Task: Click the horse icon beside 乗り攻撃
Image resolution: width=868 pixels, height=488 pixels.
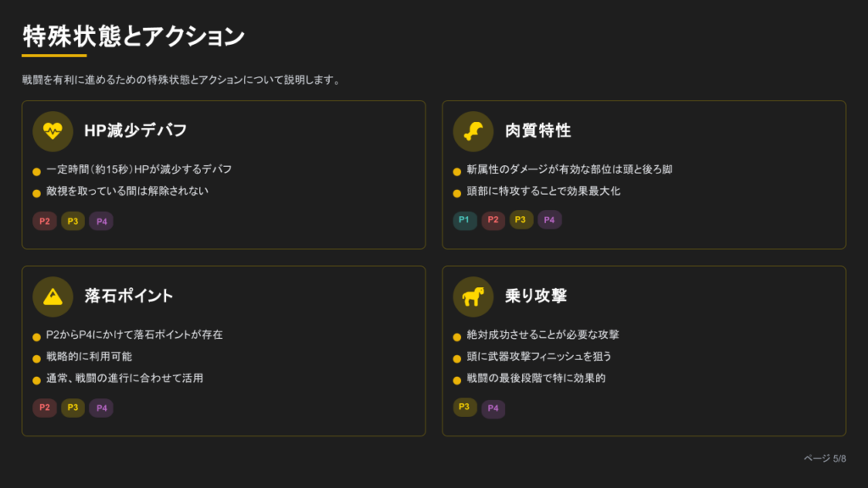Action: click(x=473, y=297)
